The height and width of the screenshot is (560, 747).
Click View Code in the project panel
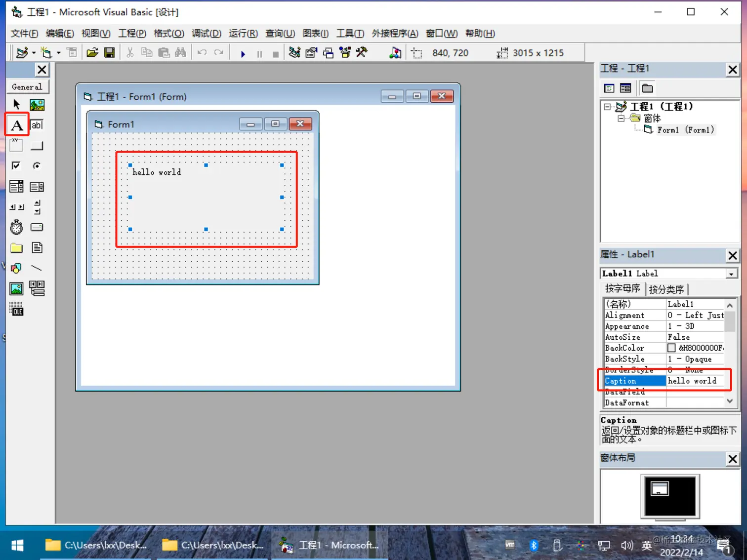pos(609,88)
